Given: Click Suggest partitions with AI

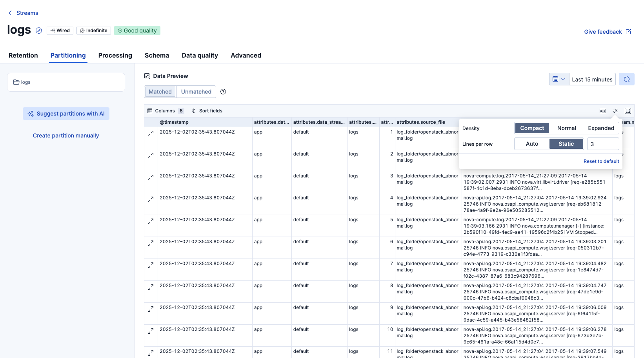Looking at the screenshot, I should pyautogui.click(x=66, y=114).
